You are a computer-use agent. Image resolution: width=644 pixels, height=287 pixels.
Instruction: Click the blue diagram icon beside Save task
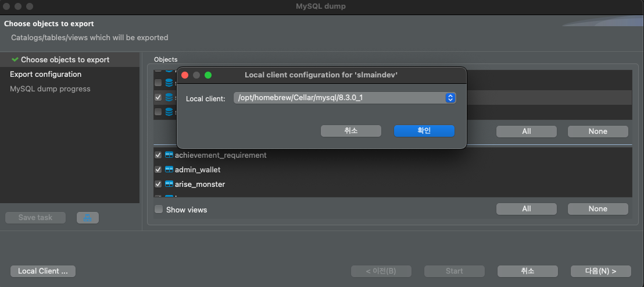point(88,218)
